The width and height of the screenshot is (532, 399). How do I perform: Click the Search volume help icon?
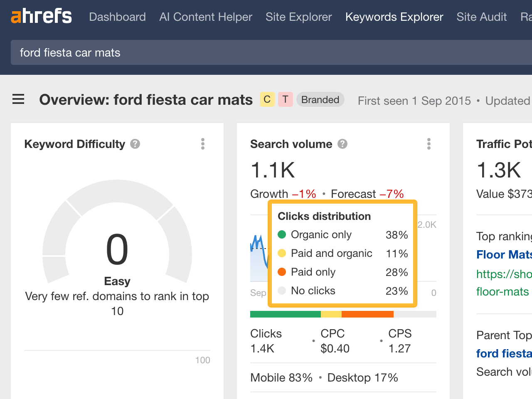click(x=342, y=144)
